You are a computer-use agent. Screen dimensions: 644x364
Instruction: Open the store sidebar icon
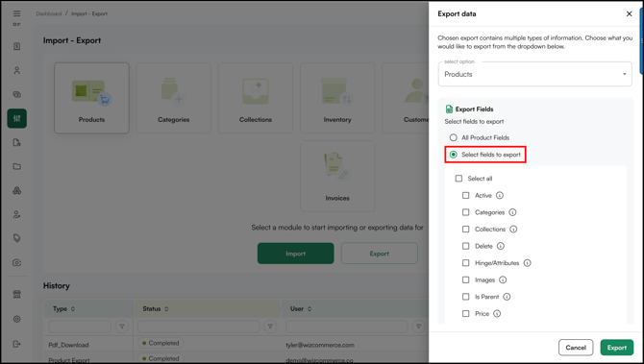tap(17, 294)
